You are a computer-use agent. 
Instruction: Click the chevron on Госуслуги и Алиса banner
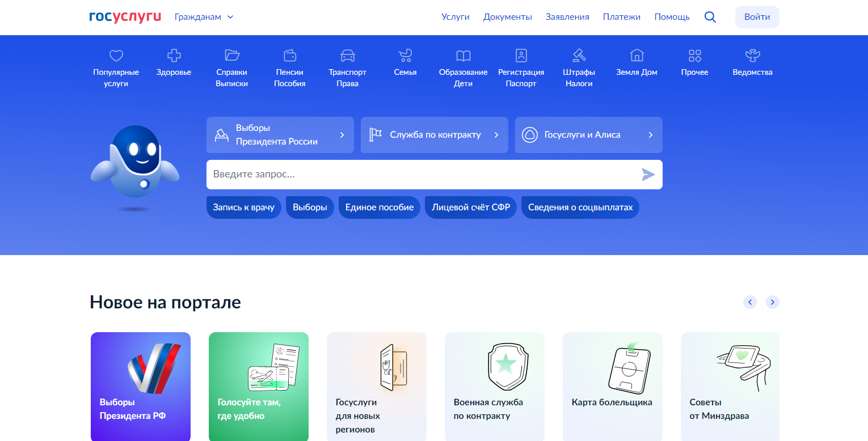651,135
